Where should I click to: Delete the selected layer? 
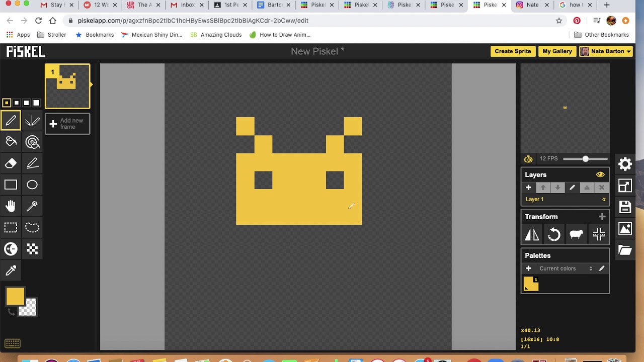[x=601, y=188]
